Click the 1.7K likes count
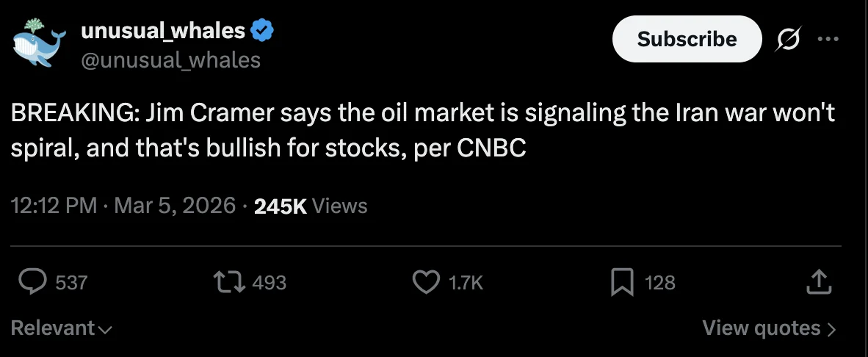Screen dimensions: 868x357 coord(466,282)
